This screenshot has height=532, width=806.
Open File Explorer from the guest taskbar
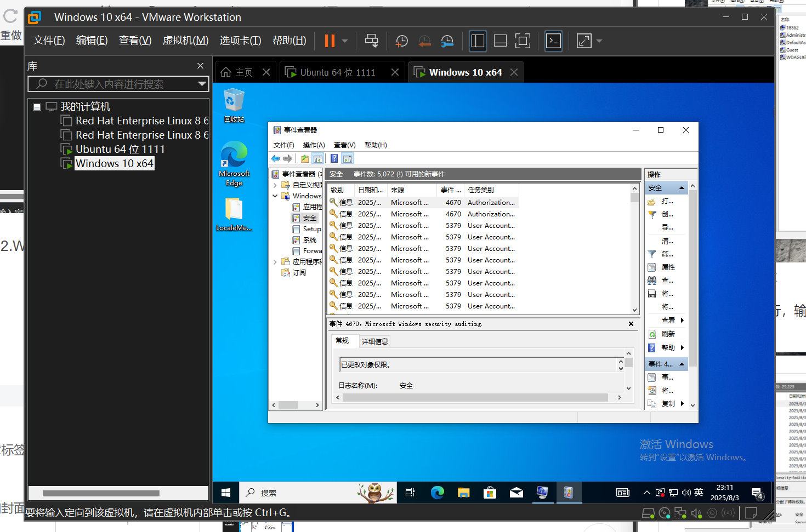tap(464, 493)
